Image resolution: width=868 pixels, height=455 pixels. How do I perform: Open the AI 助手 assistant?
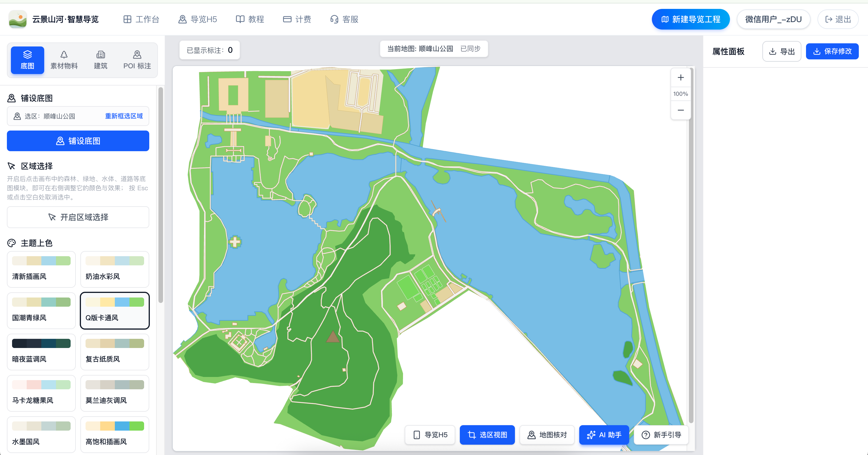pyautogui.click(x=604, y=435)
